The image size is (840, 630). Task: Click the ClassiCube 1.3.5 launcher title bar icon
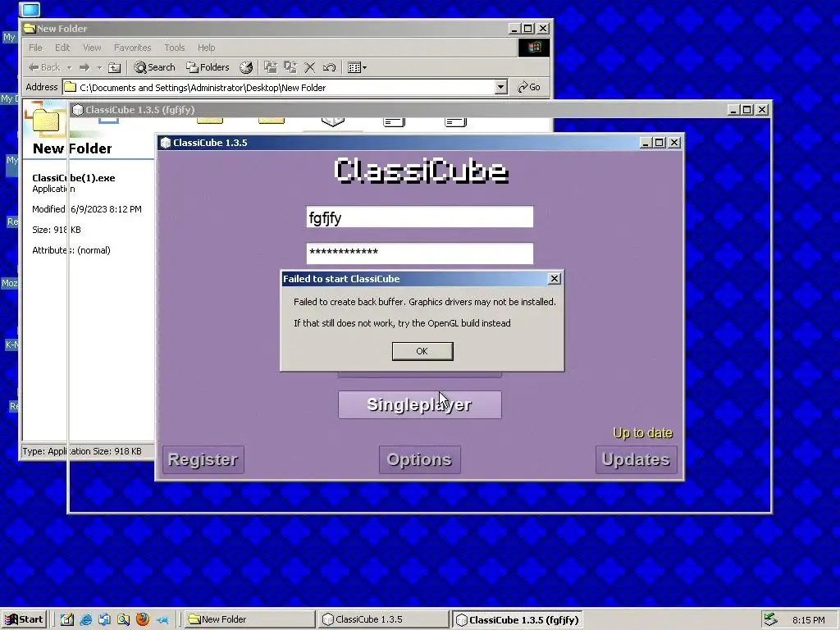tap(166, 143)
